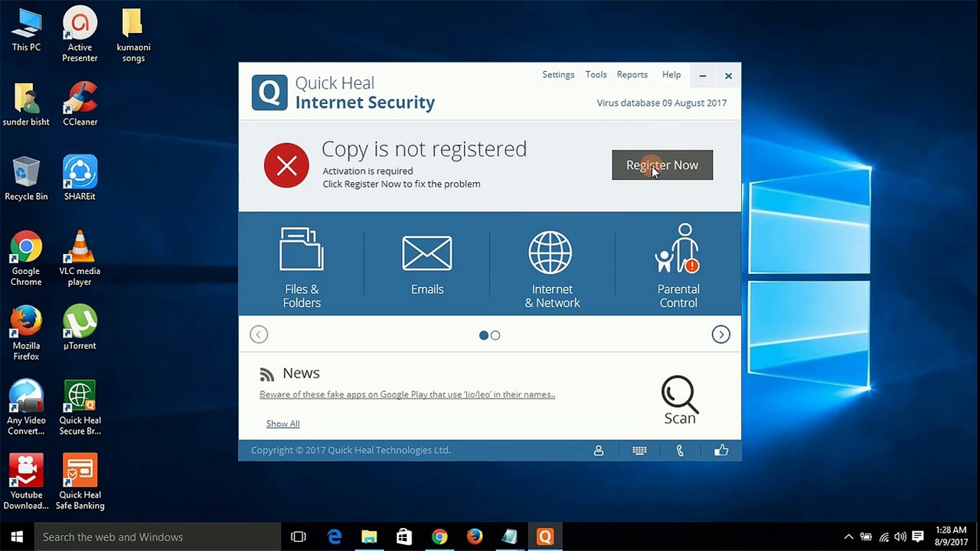Open Firefox from the taskbar

pos(475,537)
